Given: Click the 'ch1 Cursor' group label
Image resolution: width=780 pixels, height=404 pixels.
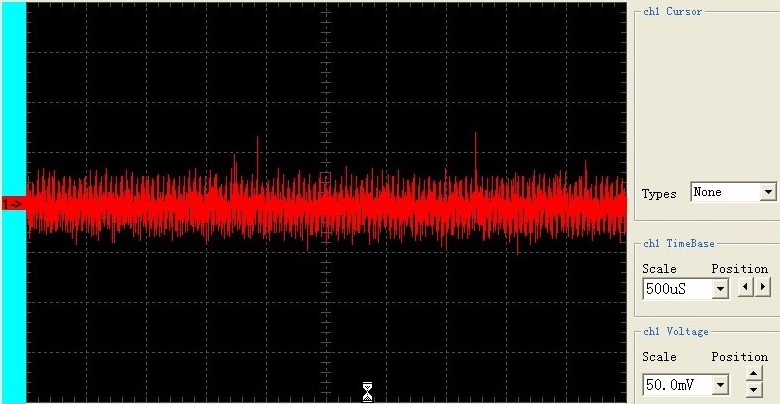Looking at the screenshot, I should click(x=673, y=11).
